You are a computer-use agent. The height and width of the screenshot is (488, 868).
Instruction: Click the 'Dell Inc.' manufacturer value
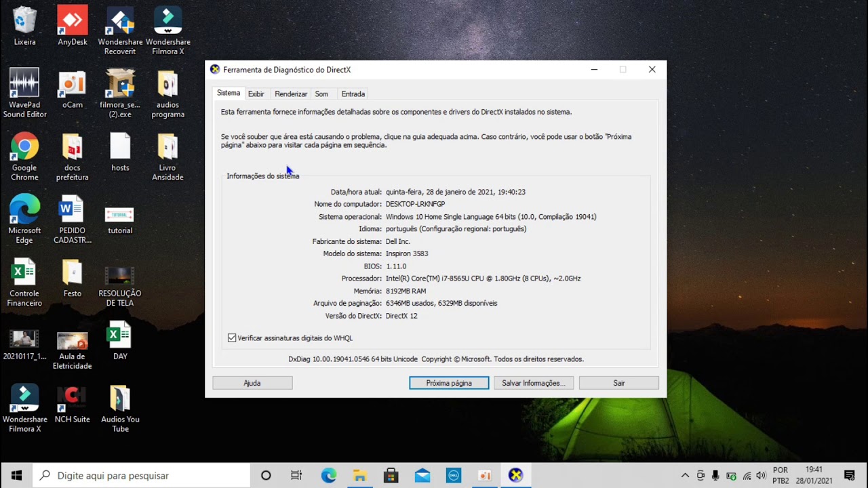398,241
